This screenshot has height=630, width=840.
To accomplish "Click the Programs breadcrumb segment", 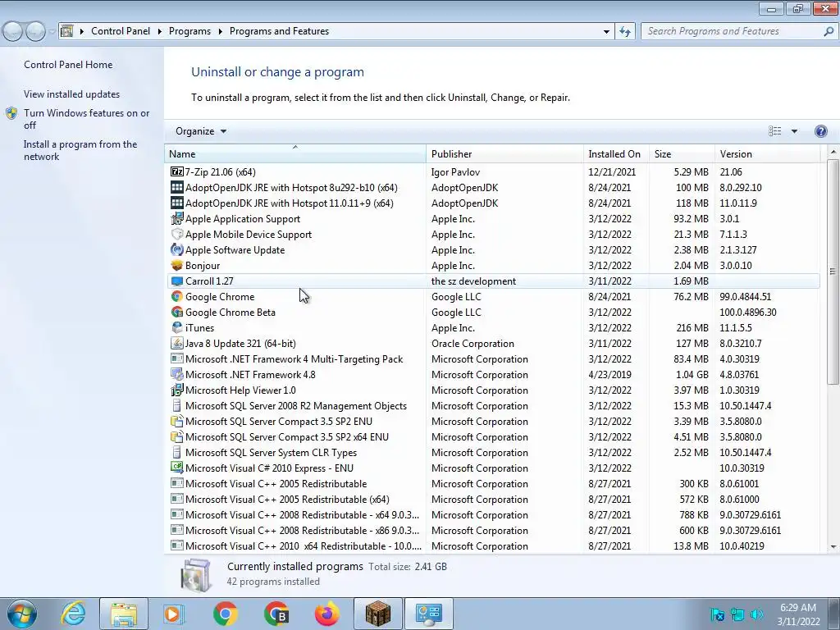I will tap(189, 32).
